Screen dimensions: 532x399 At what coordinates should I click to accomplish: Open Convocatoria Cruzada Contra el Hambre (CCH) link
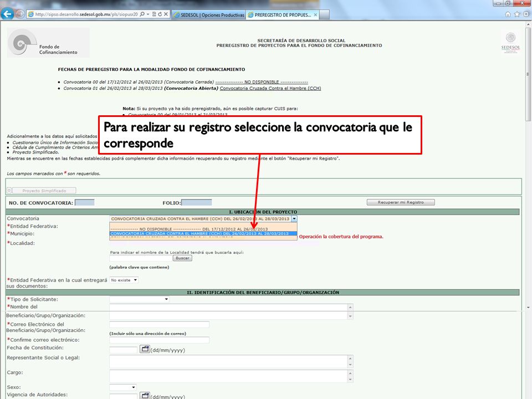(x=270, y=88)
